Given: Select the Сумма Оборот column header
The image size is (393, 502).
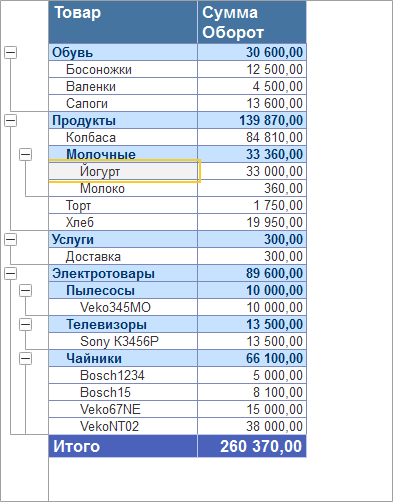Looking at the screenshot, I should click(252, 22).
